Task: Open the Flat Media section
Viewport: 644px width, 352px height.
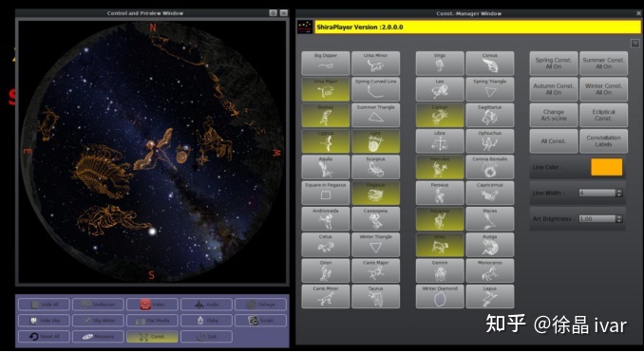Action: pyautogui.click(x=152, y=321)
